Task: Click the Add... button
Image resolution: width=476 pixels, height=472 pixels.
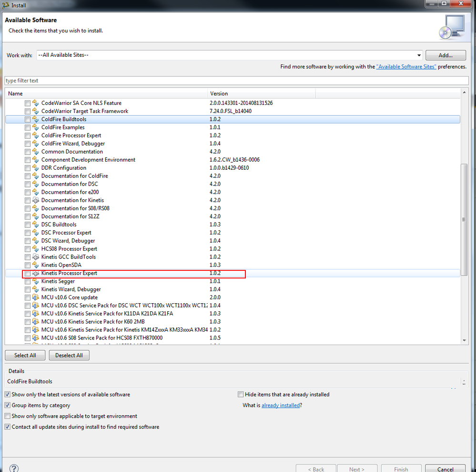Action: [446, 55]
